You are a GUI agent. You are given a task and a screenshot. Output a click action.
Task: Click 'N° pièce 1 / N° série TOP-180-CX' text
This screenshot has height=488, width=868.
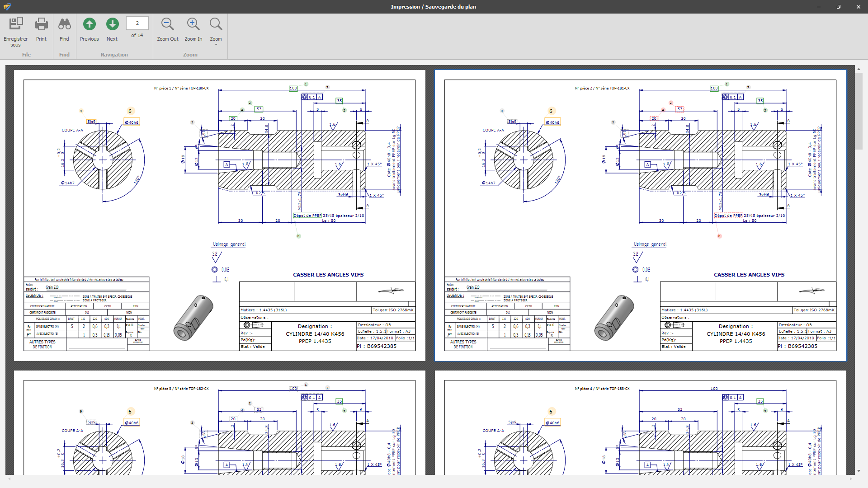tap(181, 89)
